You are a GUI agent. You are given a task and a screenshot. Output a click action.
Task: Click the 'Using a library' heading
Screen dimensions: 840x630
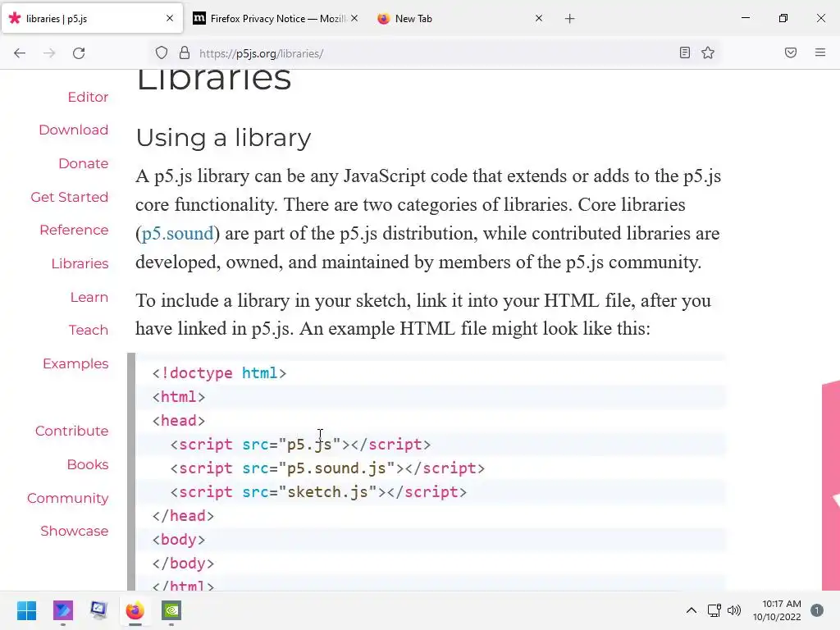tap(223, 138)
